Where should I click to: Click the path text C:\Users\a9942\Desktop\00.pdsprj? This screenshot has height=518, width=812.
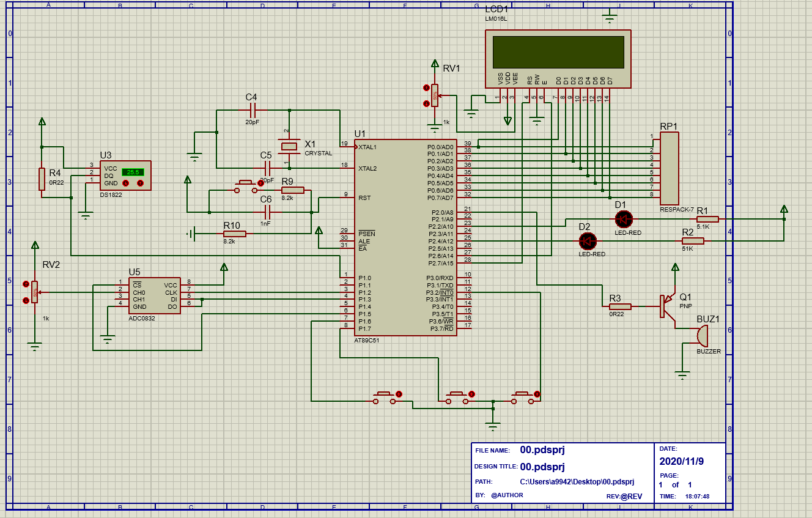[x=577, y=482]
